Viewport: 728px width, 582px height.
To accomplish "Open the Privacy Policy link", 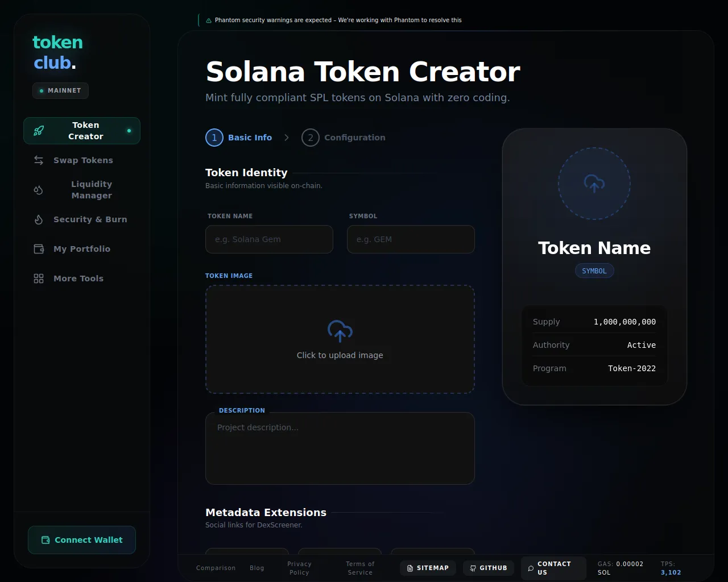I will (299, 568).
